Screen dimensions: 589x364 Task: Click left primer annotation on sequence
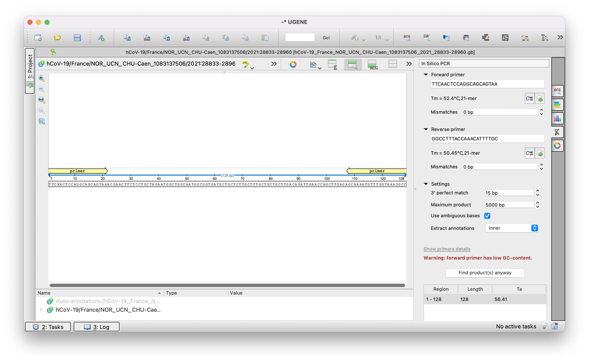[x=78, y=171]
